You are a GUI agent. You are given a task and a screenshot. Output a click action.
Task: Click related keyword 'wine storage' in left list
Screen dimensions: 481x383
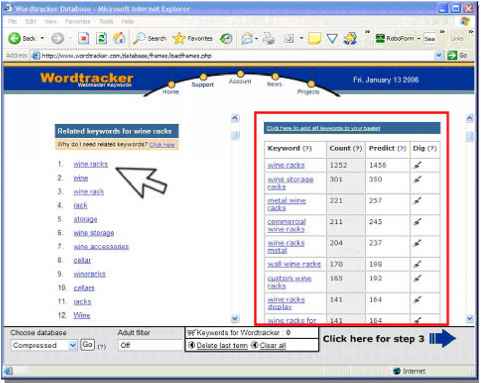coord(94,233)
